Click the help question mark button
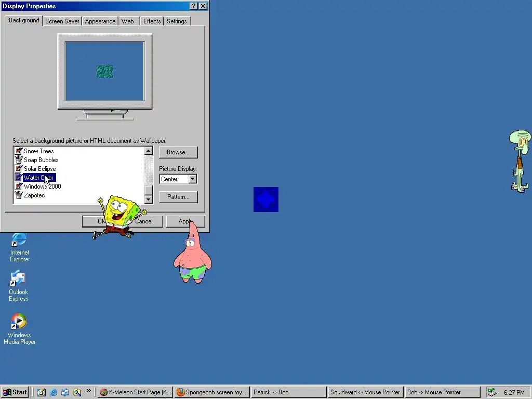The image size is (532, 399). coord(193,6)
